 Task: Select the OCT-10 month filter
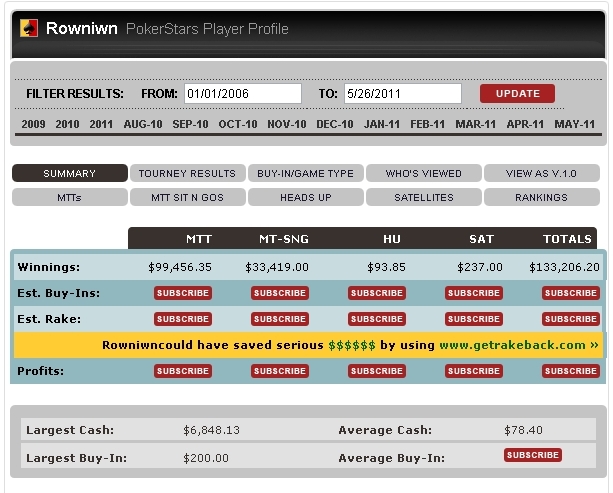tap(238, 124)
